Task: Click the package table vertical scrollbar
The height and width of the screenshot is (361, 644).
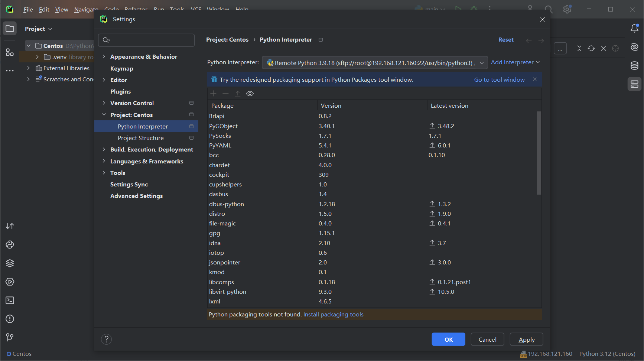Action: point(539,153)
